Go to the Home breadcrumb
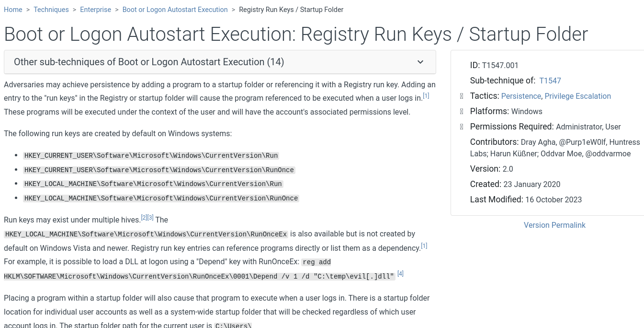 pyautogui.click(x=13, y=10)
